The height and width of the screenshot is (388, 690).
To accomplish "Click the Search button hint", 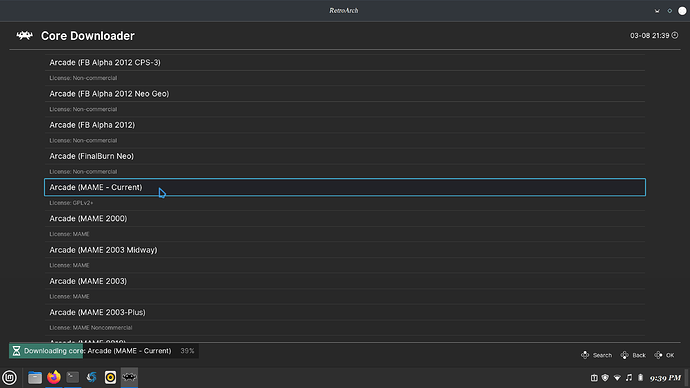I will point(596,355).
